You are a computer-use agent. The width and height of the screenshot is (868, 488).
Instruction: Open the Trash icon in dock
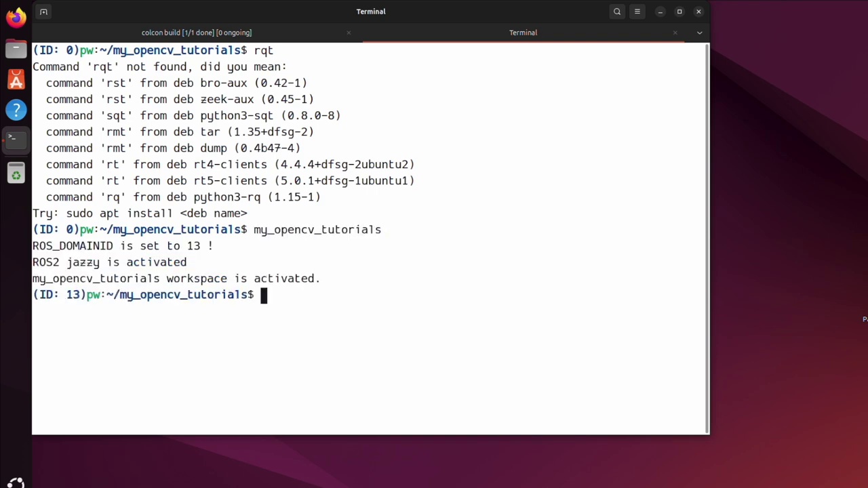[16, 173]
